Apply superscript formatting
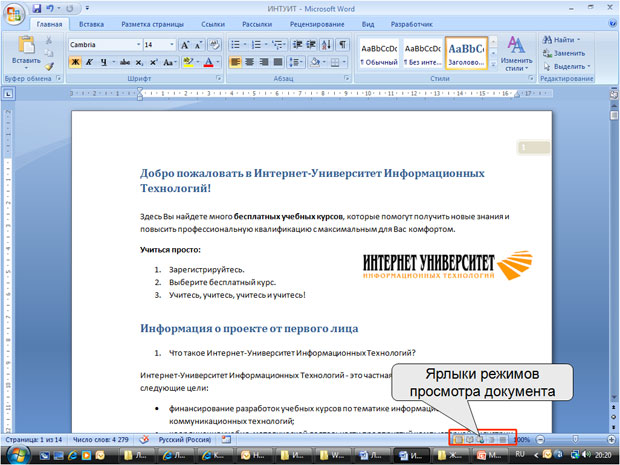This screenshot has height=465, width=620. pyautogui.click(x=153, y=62)
